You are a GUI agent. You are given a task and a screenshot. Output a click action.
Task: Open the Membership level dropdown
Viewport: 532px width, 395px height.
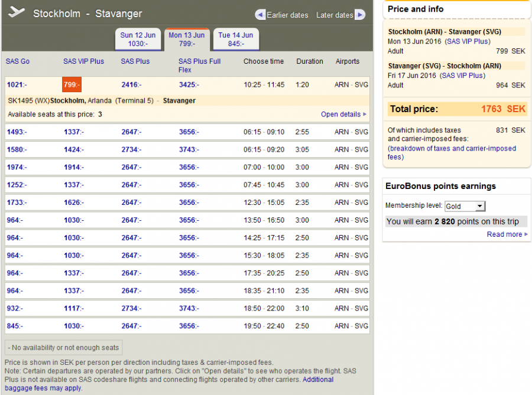click(x=465, y=206)
